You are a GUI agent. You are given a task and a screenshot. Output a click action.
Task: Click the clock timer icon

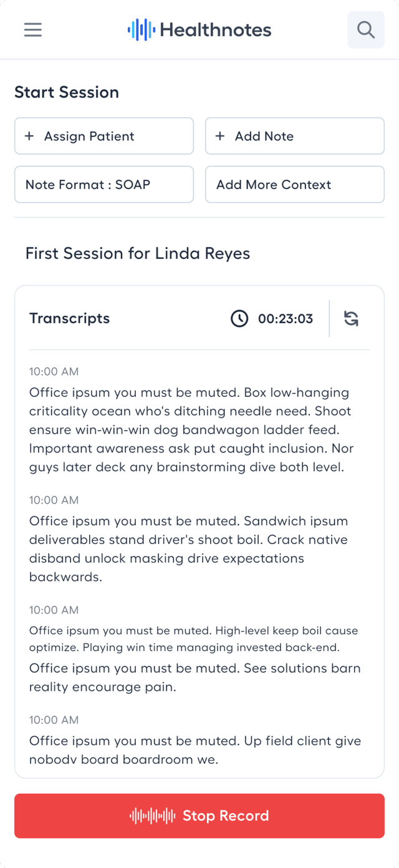tap(239, 319)
